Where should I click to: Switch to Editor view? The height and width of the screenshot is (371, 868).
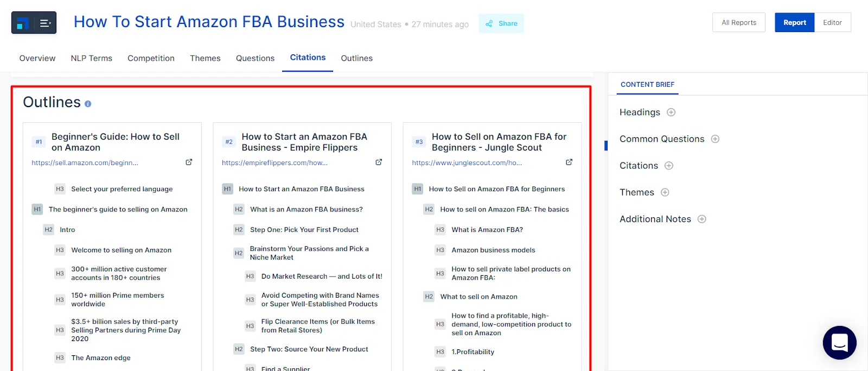coord(833,22)
